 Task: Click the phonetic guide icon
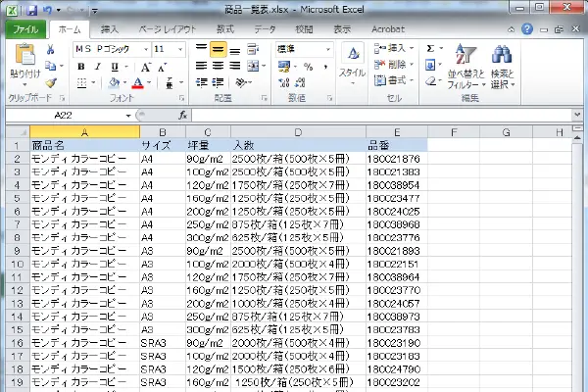170,83
